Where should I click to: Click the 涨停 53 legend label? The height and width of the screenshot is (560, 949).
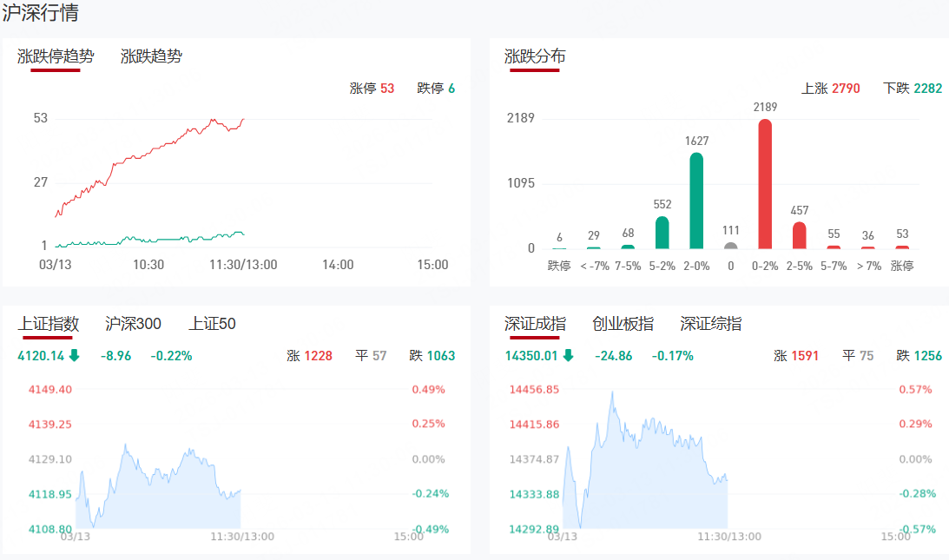(372, 89)
